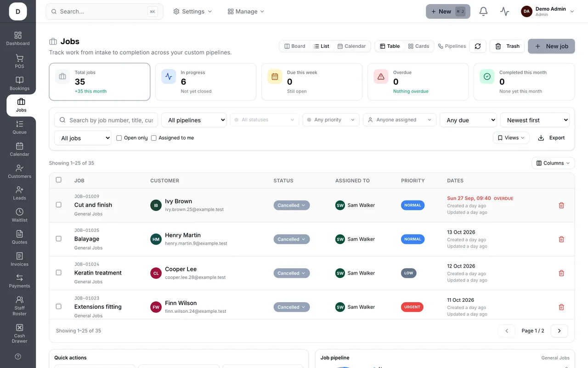Switch to the Calendar view tab
The width and height of the screenshot is (588, 368).
351,46
